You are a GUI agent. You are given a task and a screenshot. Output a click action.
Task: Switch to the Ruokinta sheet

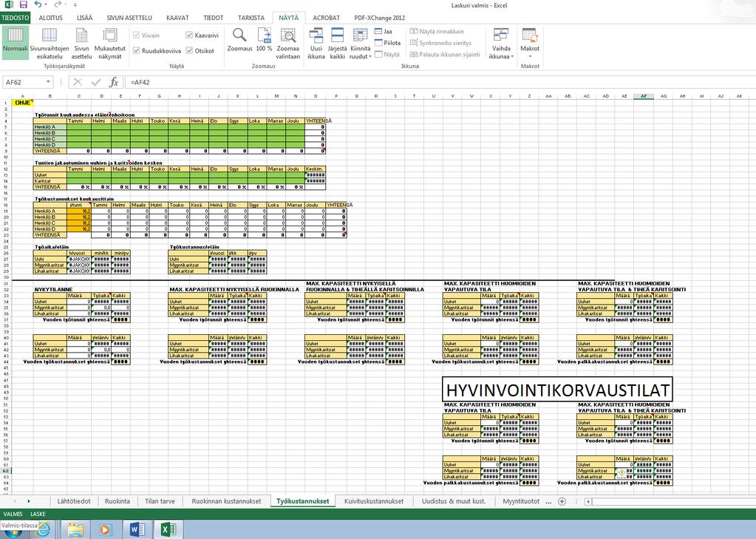pyautogui.click(x=118, y=501)
